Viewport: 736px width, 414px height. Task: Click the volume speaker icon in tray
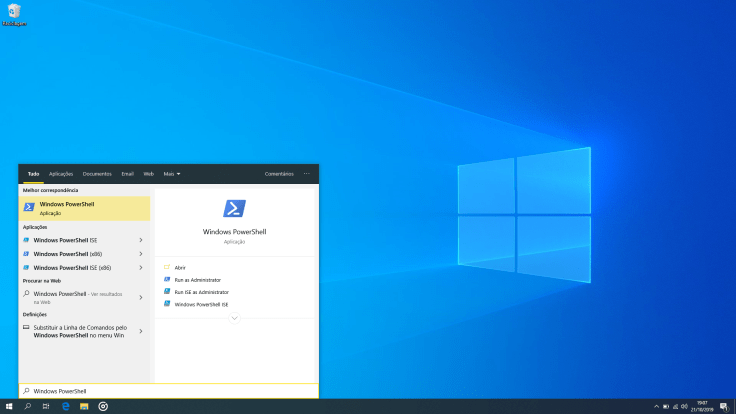coord(684,406)
